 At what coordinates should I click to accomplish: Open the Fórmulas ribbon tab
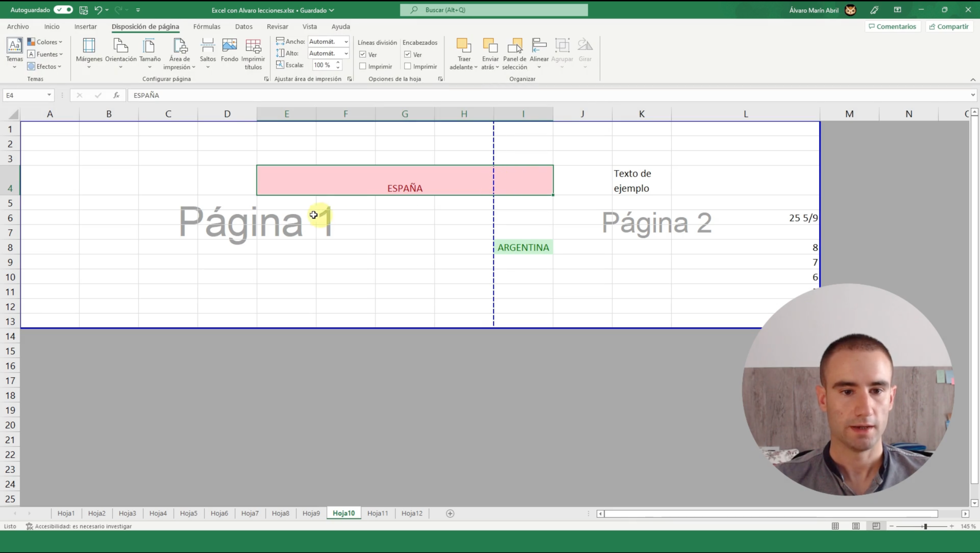point(206,26)
